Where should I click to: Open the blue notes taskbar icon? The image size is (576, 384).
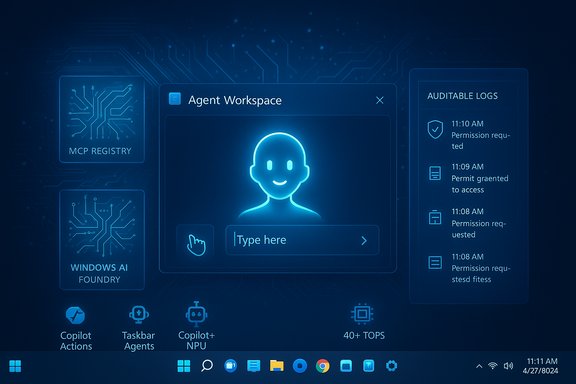[253, 366]
